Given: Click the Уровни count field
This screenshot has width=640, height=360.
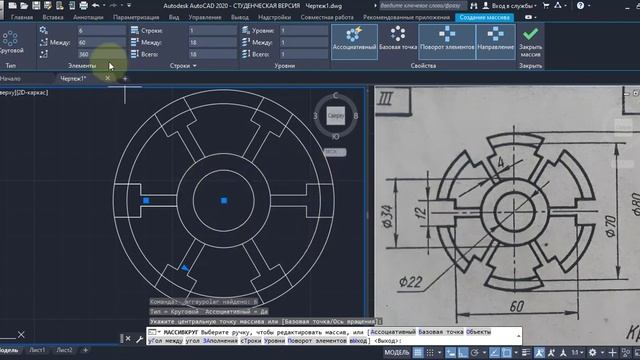Looking at the screenshot, I should [x=304, y=31].
